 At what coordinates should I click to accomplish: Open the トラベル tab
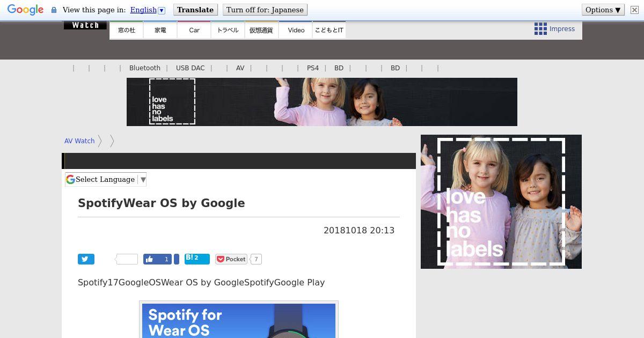click(228, 30)
